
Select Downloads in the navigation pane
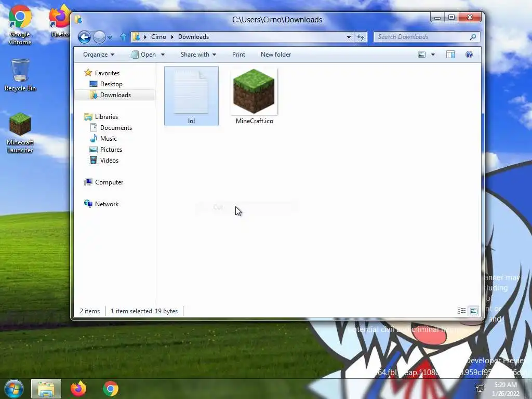[x=115, y=95]
